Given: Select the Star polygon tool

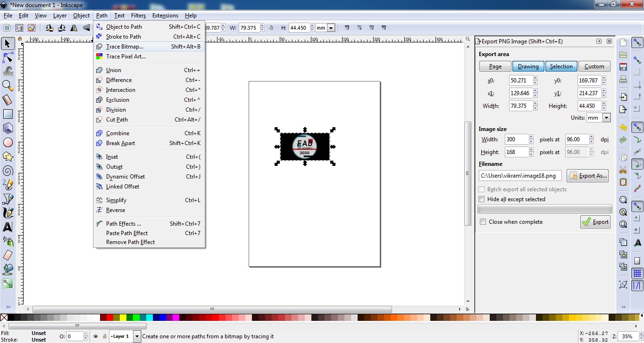Looking at the screenshot, I should pyautogui.click(x=8, y=156).
